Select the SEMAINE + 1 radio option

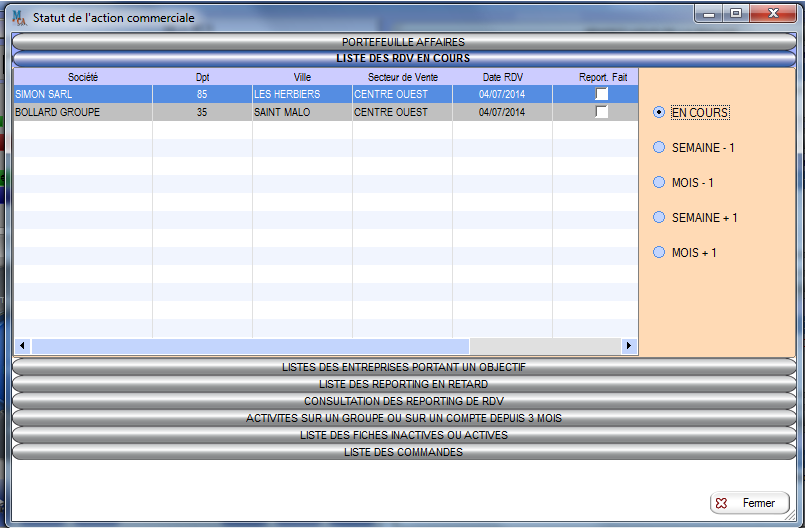(x=658, y=217)
